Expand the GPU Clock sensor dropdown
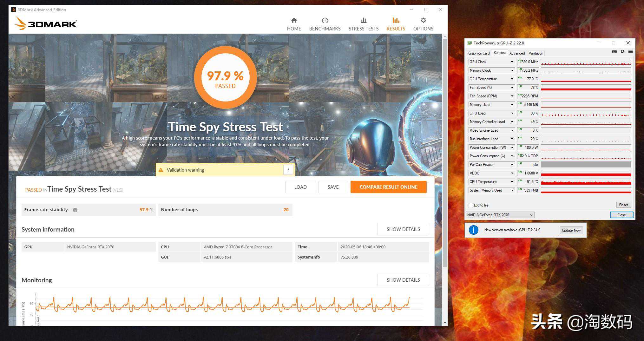644x341 pixels. pos(512,62)
